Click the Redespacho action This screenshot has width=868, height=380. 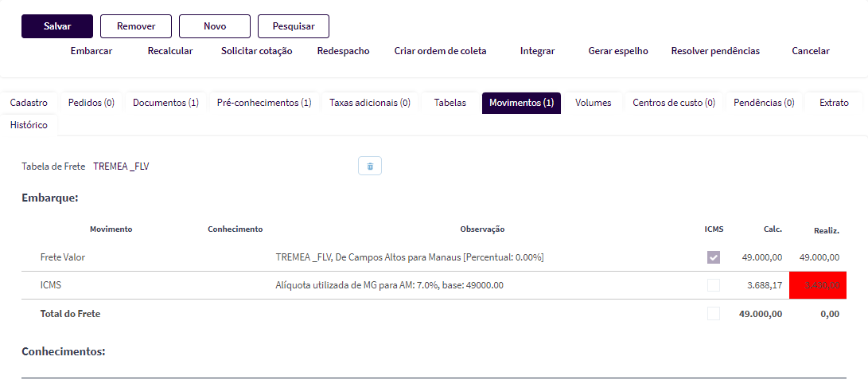[x=343, y=51]
